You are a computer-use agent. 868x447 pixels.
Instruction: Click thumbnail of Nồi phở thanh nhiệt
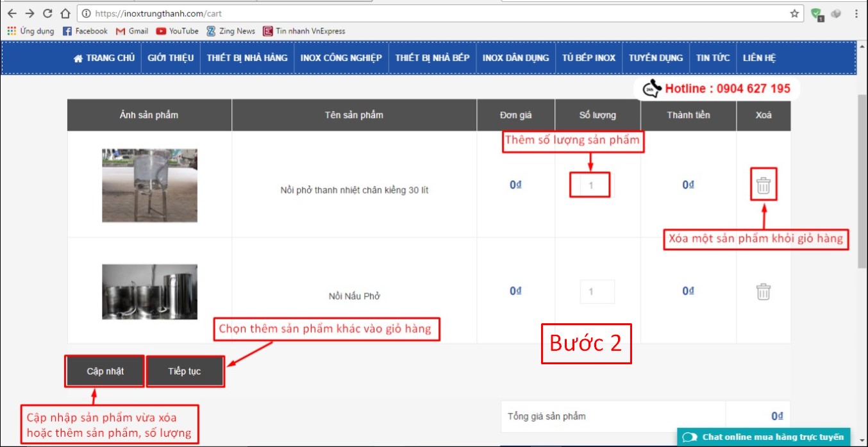[149, 185]
